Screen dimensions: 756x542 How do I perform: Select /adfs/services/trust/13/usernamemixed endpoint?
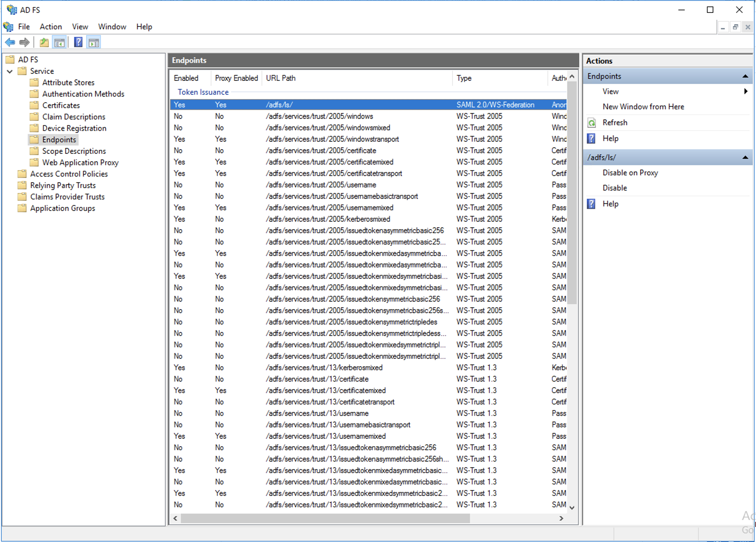368,436
